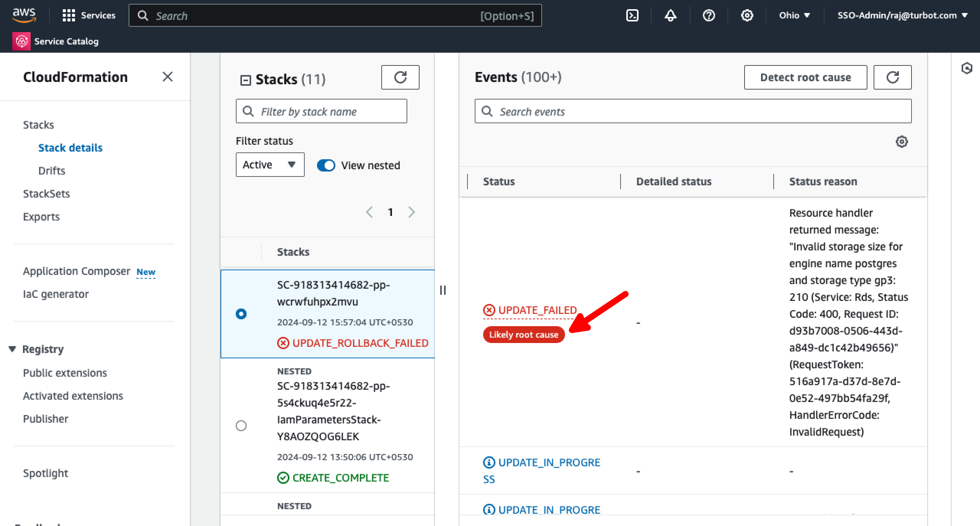Collapse the Registry section
This screenshot has width=980, height=526.
pos(13,349)
